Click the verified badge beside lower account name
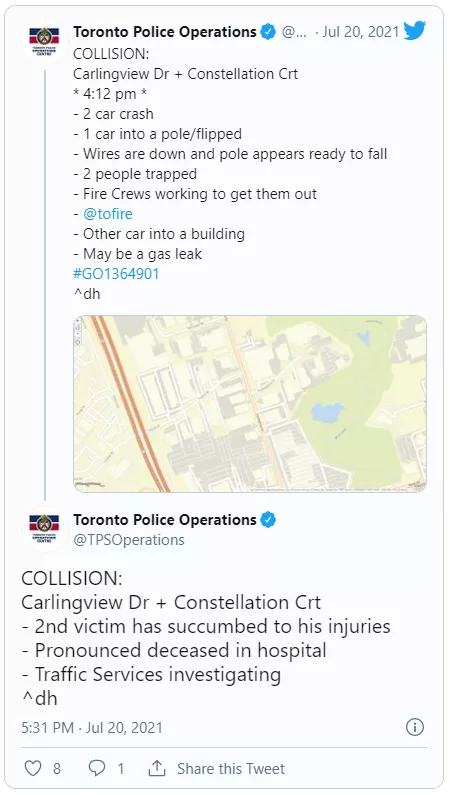Screen dimensions: 450x795 tap(268, 520)
